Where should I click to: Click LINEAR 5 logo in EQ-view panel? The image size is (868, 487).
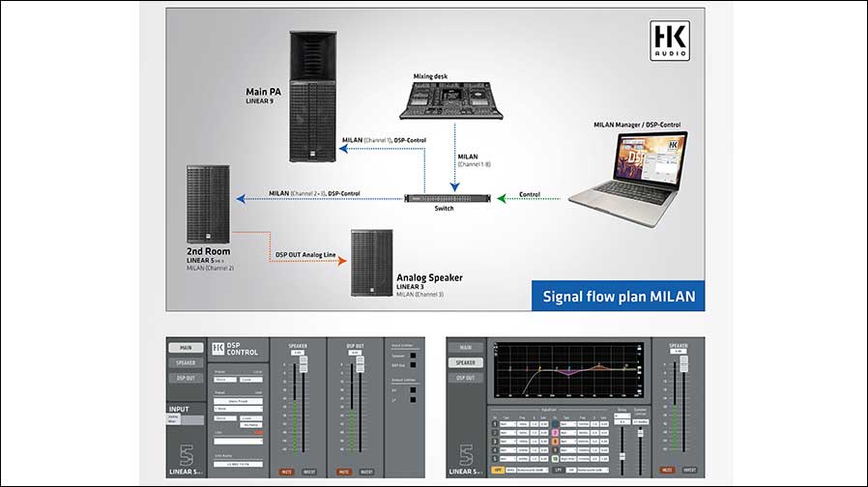coord(466,459)
